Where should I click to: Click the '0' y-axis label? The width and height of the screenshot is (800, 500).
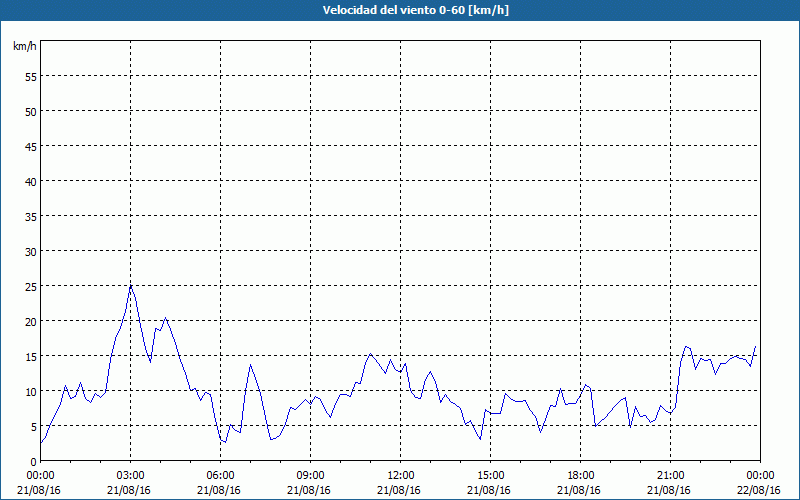pos(34,462)
